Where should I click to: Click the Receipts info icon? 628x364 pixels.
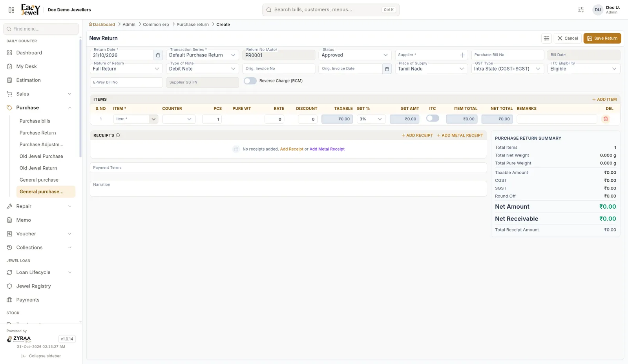[118, 135]
